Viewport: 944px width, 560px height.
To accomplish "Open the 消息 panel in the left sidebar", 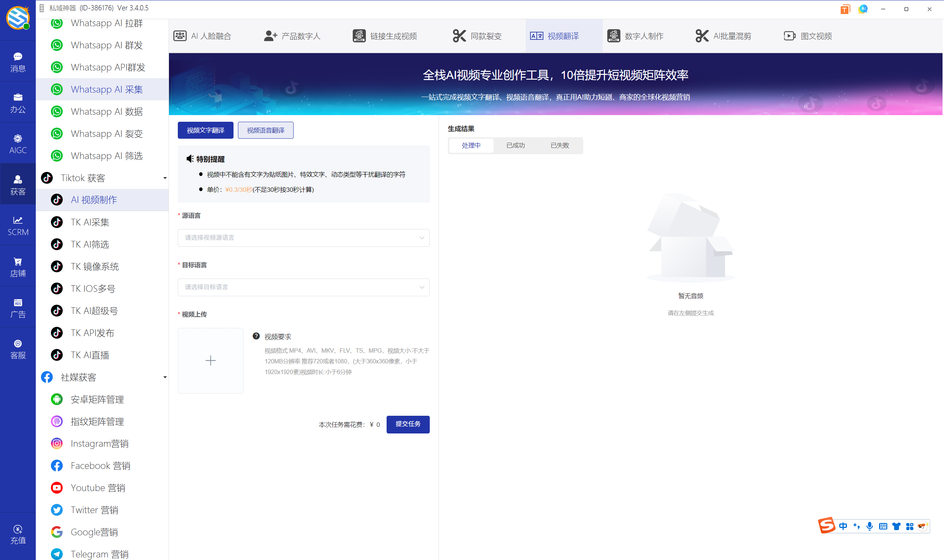I will [x=18, y=62].
